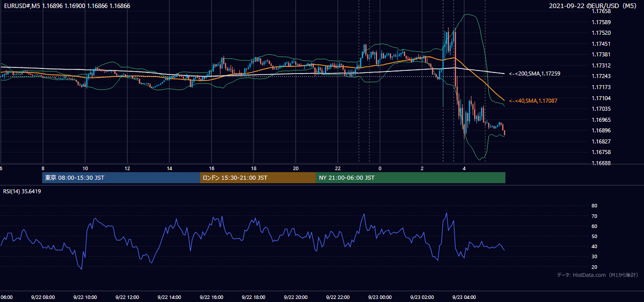The image size is (644, 302).
Task: Click RSI scale value 80
Action: (594, 206)
